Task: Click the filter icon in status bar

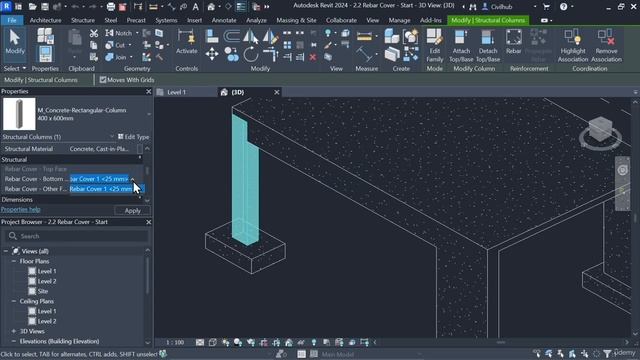Action: tap(607, 353)
